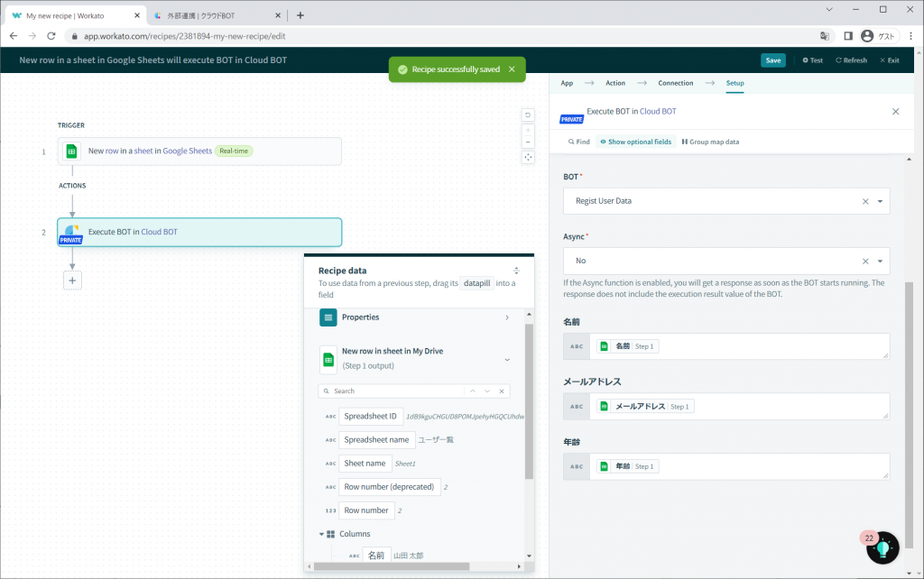This screenshot has height=579, width=924.
Task: Open the guest profile menu
Action: (x=878, y=36)
